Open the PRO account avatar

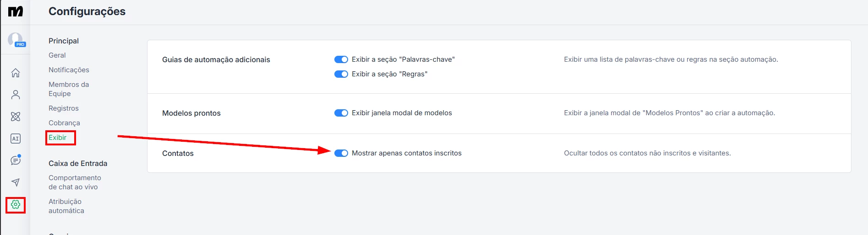click(16, 40)
